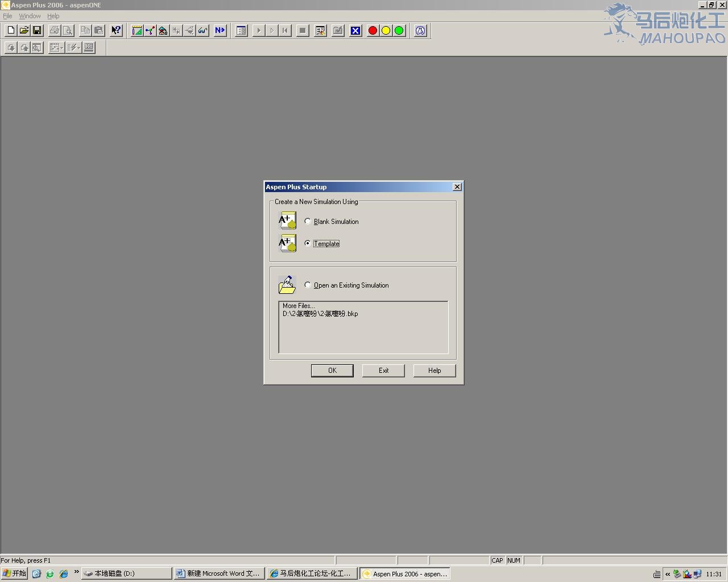The width and height of the screenshot is (728, 582).
Task: Click the open existing simulation folder icon
Action: point(287,285)
